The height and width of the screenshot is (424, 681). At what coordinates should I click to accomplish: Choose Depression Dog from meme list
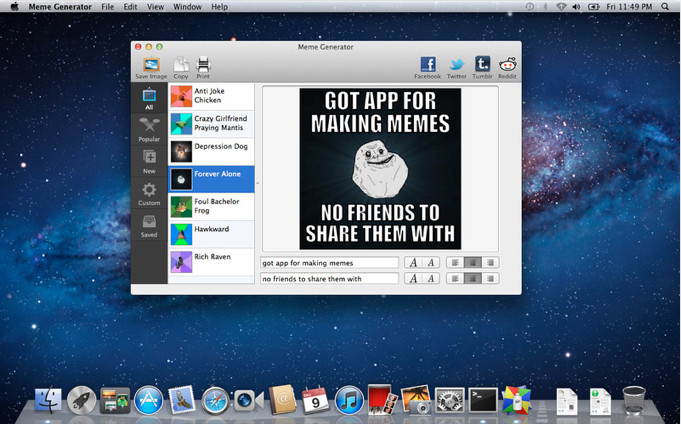pyautogui.click(x=211, y=152)
